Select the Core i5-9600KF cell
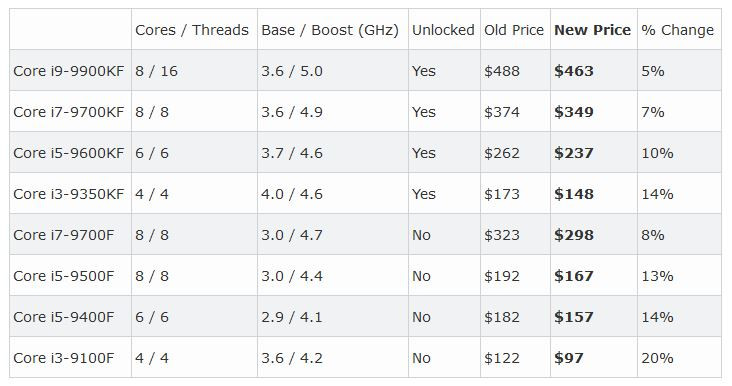 (x=69, y=153)
